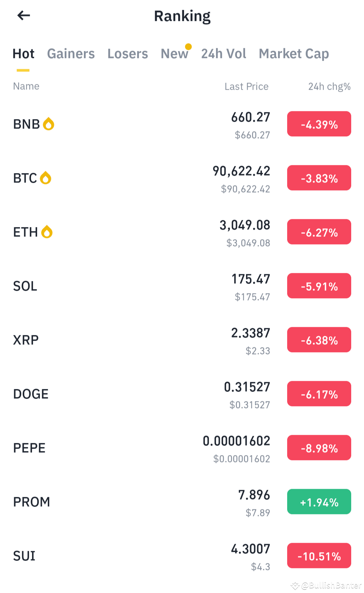This screenshot has width=364, height=593.
Task: Tap the back arrow icon
Action: (24, 15)
